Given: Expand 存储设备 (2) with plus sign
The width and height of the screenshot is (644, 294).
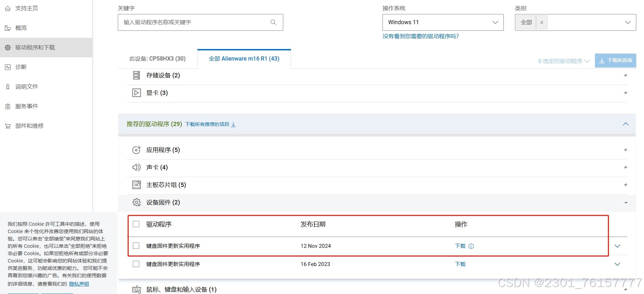Looking at the screenshot, I should (x=625, y=76).
